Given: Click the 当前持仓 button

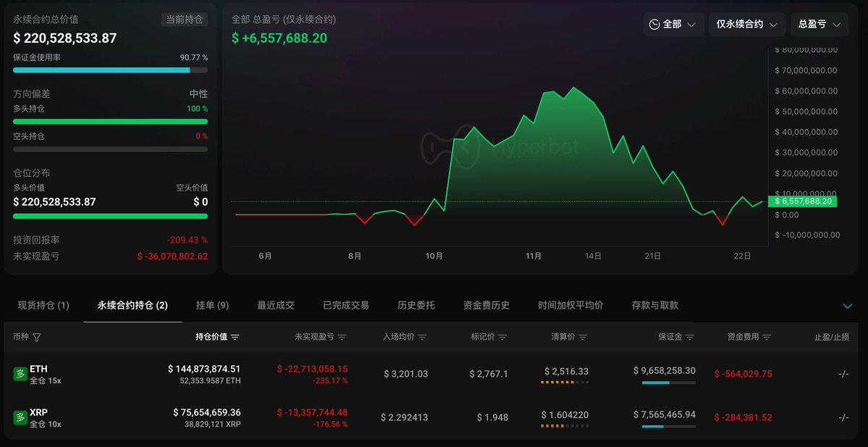Looking at the screenshot, I should [184, 20].
